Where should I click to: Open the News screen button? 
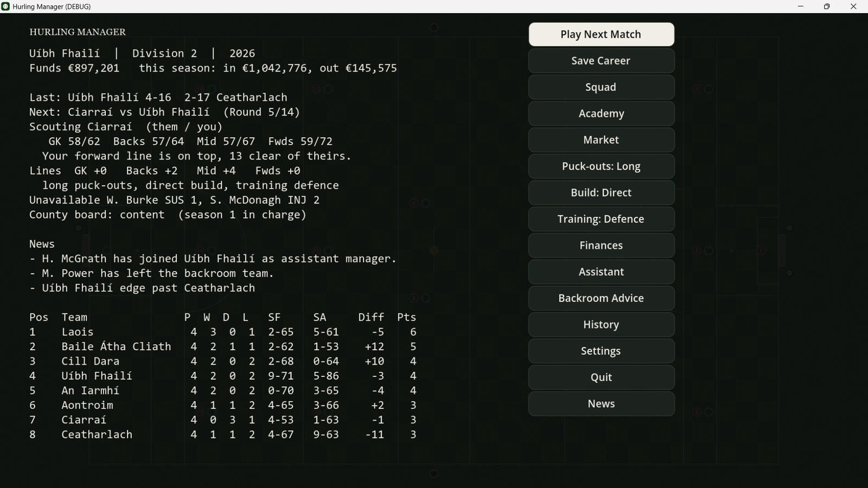click(x=601, y=404)
